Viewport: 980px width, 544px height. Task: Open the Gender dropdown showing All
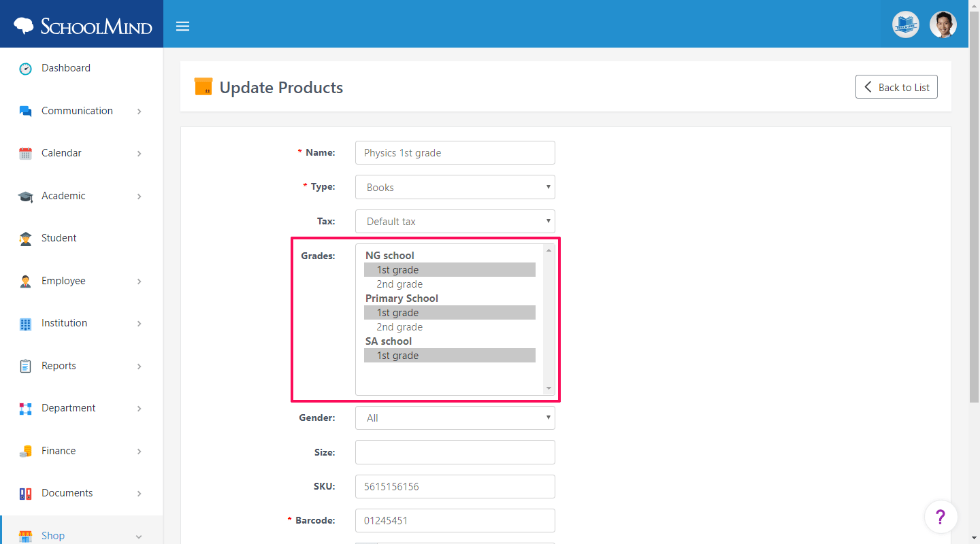coord(455,418)
